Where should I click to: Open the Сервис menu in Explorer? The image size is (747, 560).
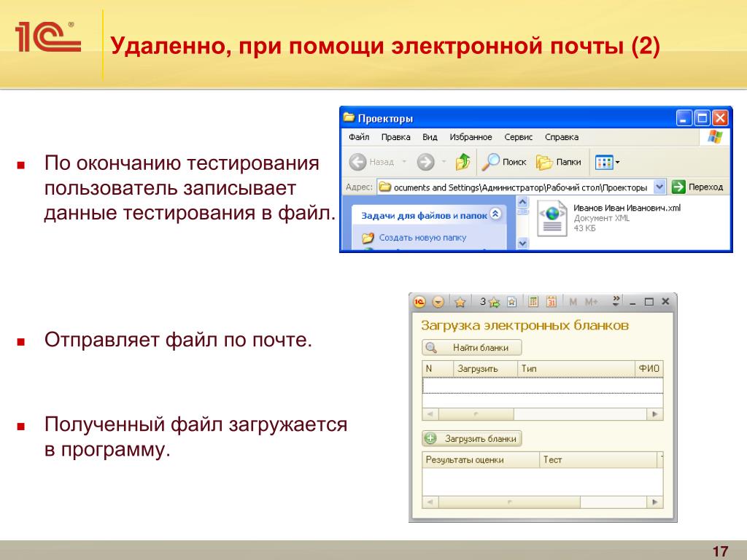[x=518, y=137]
